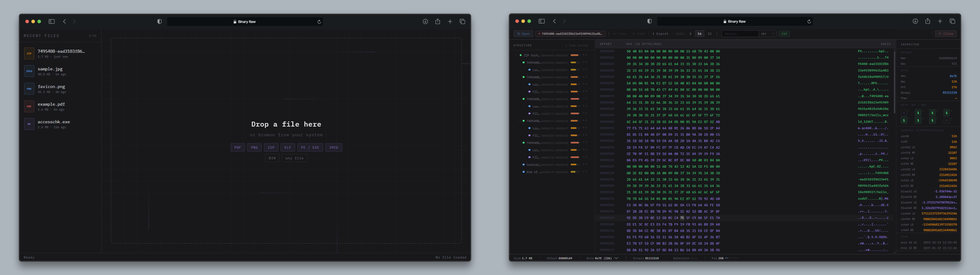The height and width of the screenshot is (275, 980).
Task: Click the JPEG file icon beside sample.jpg
Action: (29, 71)
